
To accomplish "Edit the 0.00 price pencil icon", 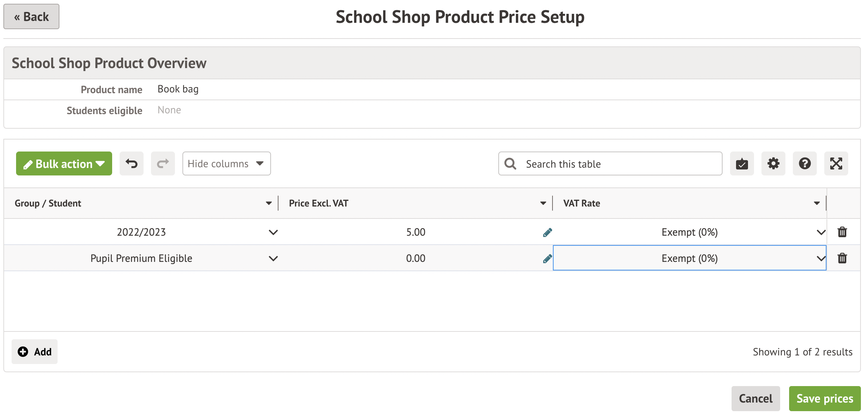I will point(547,259).
